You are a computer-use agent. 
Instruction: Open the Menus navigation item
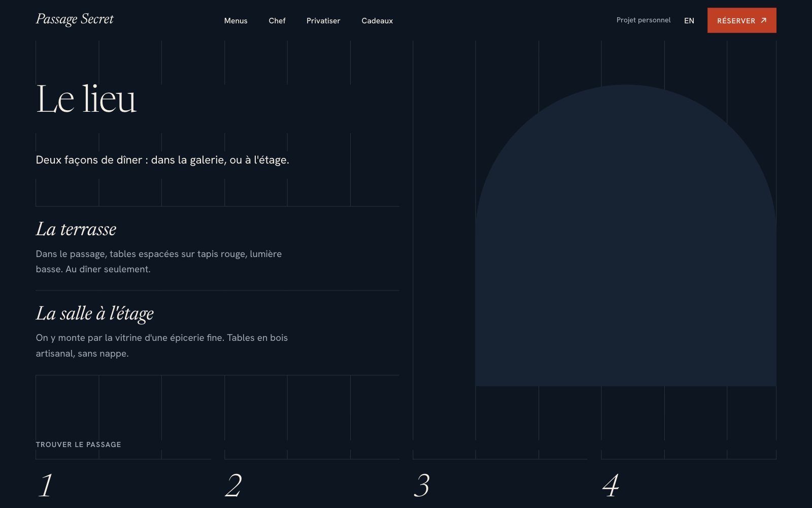(235, 21)
